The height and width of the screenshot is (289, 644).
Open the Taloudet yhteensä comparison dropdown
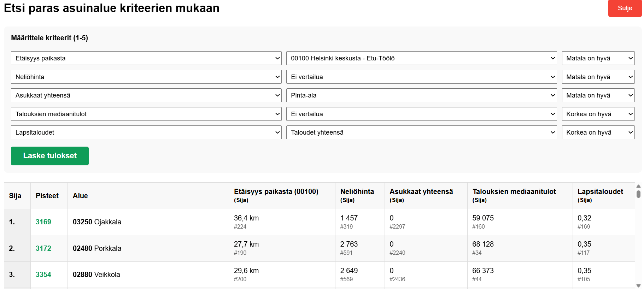coord(422,132)
